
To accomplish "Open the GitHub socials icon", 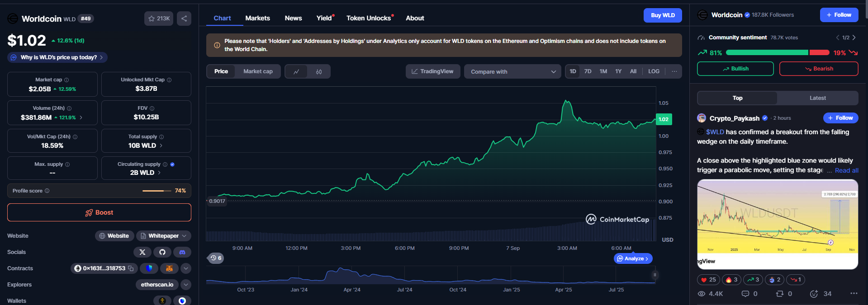I will coord(162,252).
